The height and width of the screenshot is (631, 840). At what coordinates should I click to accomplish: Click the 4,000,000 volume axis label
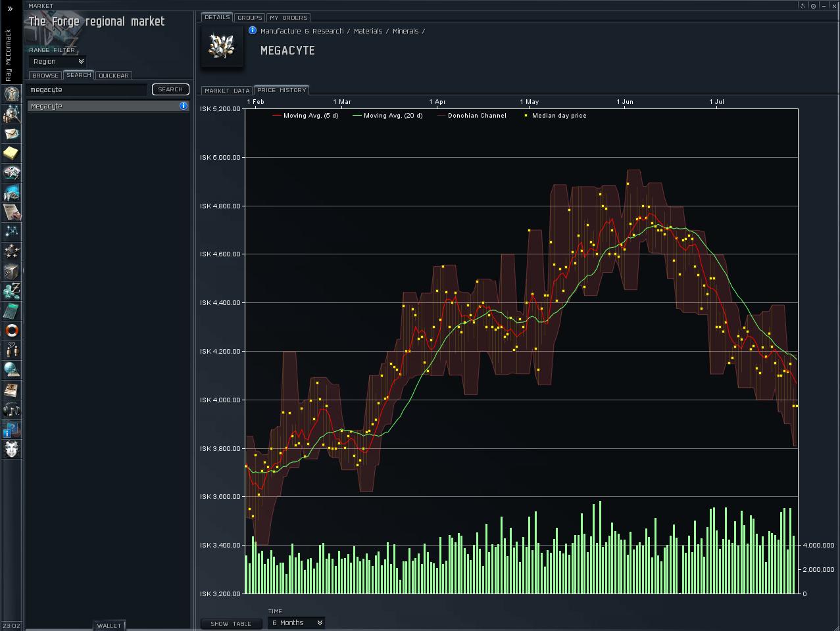(x=818, y=546)
